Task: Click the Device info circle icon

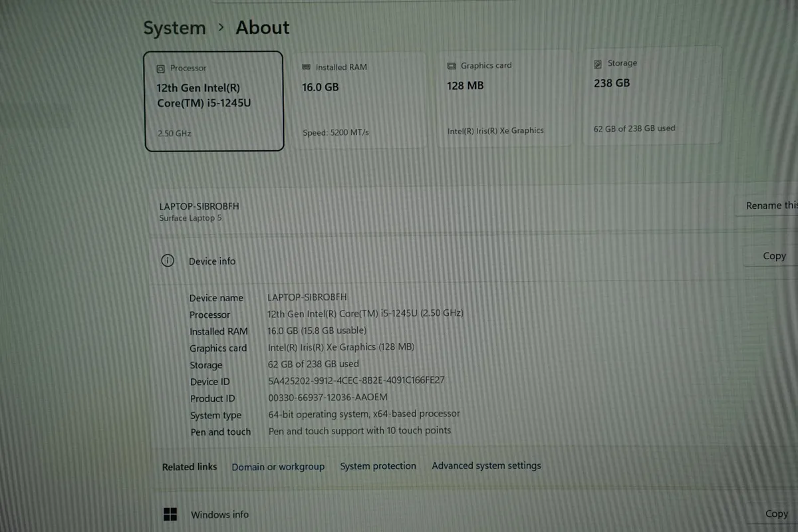Action: tap(168, 261)
